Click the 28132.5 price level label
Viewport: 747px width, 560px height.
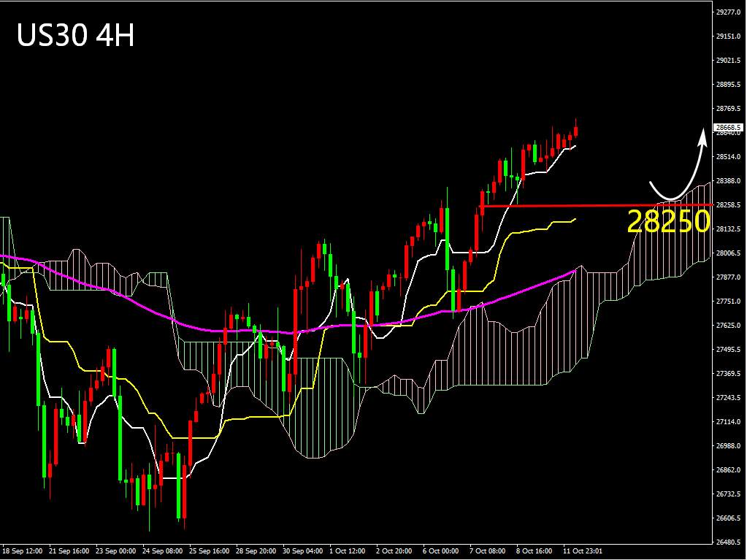[729, 229]
